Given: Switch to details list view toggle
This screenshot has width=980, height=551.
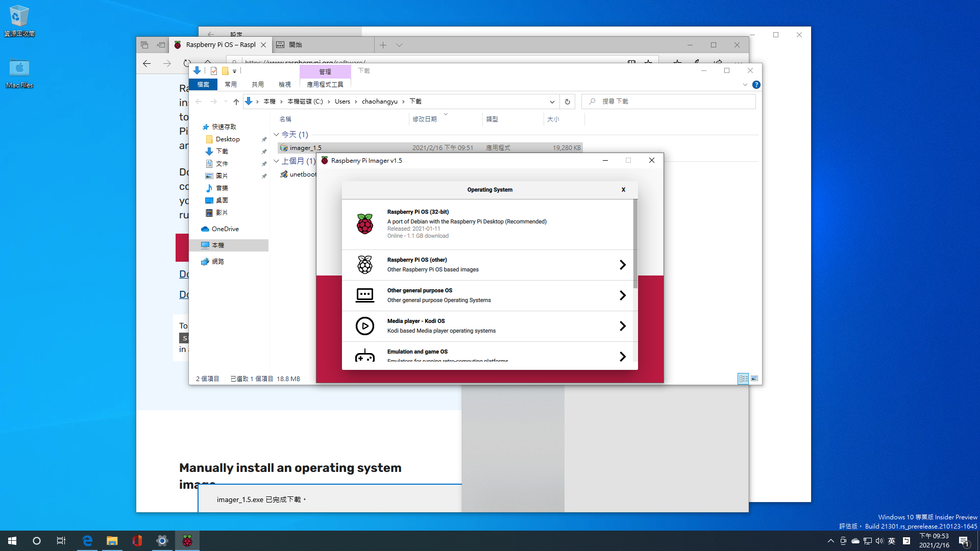Looking at the screenshot, I should (743, 379).
